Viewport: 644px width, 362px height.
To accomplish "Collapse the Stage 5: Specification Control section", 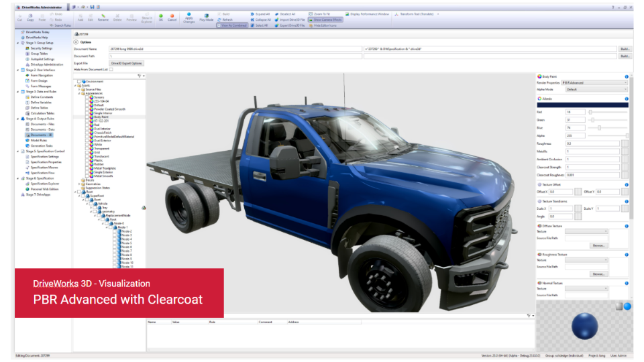I will click(x=17, y=151).
